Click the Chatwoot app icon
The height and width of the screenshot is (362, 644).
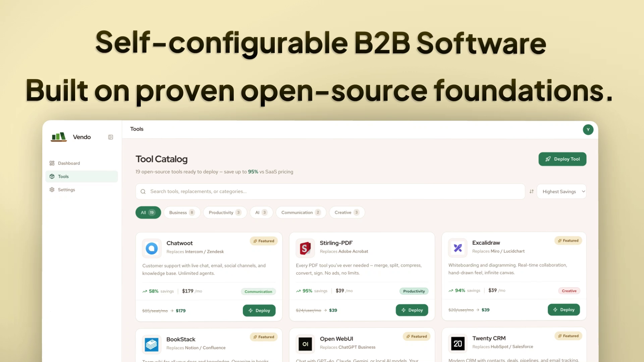[x=152, y=248]
